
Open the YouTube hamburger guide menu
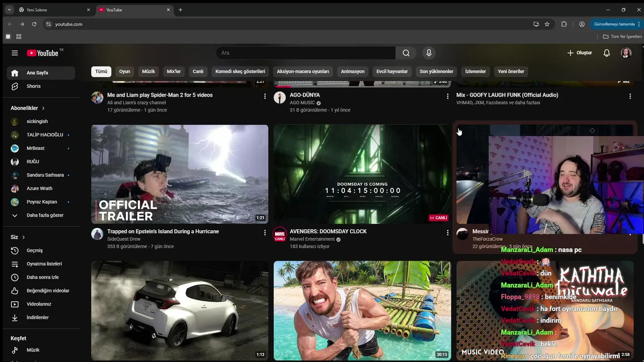tap(15, 53)
